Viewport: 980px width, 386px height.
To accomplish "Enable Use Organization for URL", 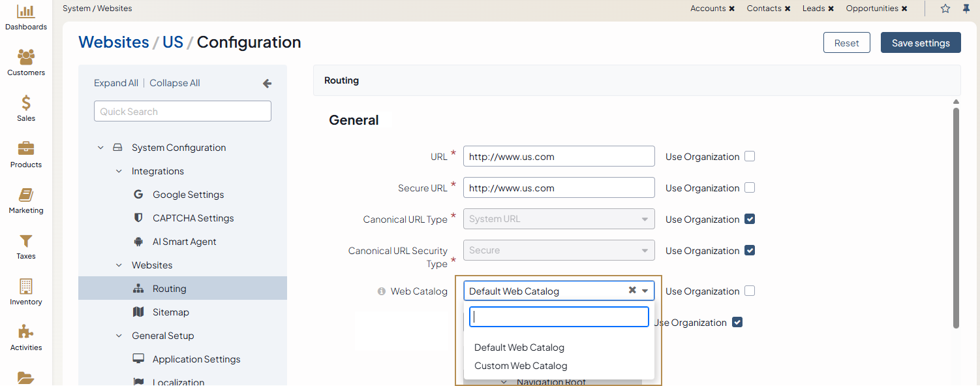I will [x=750, y=157].
